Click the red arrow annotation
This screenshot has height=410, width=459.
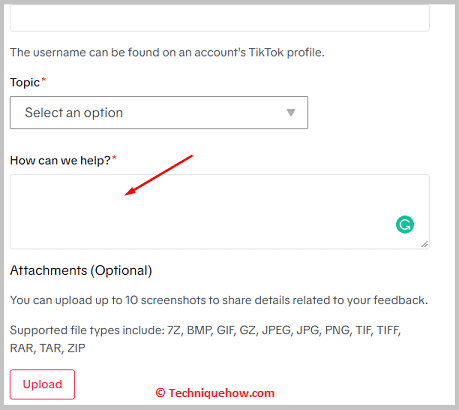159,175
